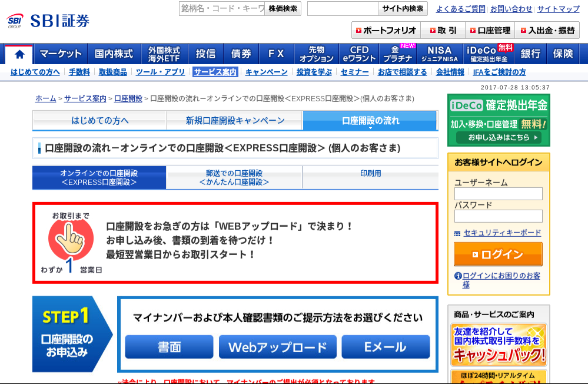Click the お店で相談する link
Screen dimensions: 588x384
tap(402, 72)
